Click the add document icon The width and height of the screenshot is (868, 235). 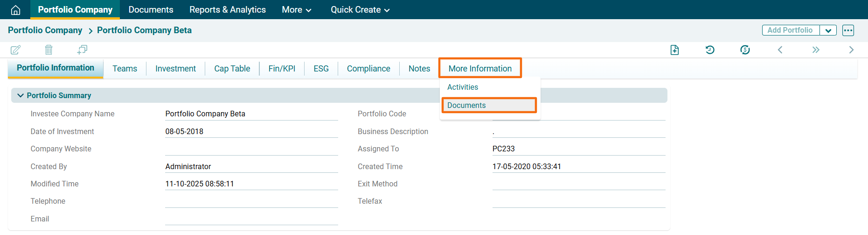click(x=674, y=50)
